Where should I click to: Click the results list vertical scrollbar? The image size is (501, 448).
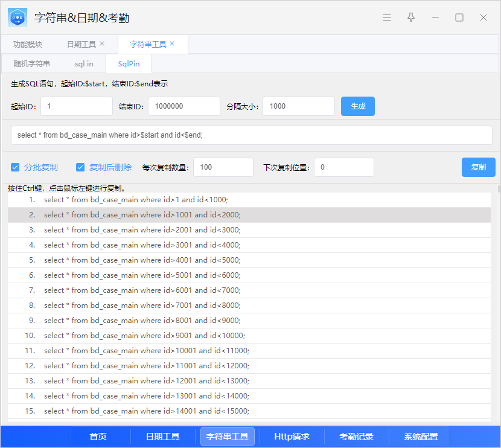click(x=499, y=188)
